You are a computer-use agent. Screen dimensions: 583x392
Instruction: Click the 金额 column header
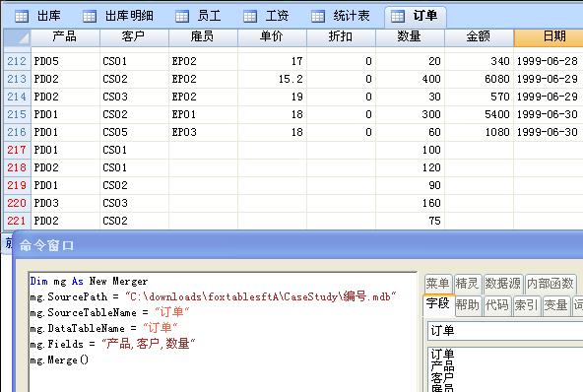pyautogui.click(x=479, y=37)
